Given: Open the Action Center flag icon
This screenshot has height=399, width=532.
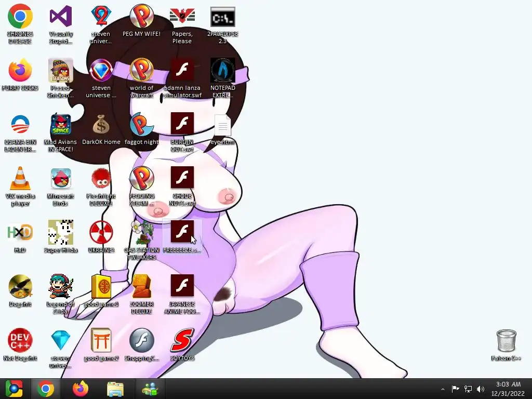Looking at the screenshot, I should [455, 389].
